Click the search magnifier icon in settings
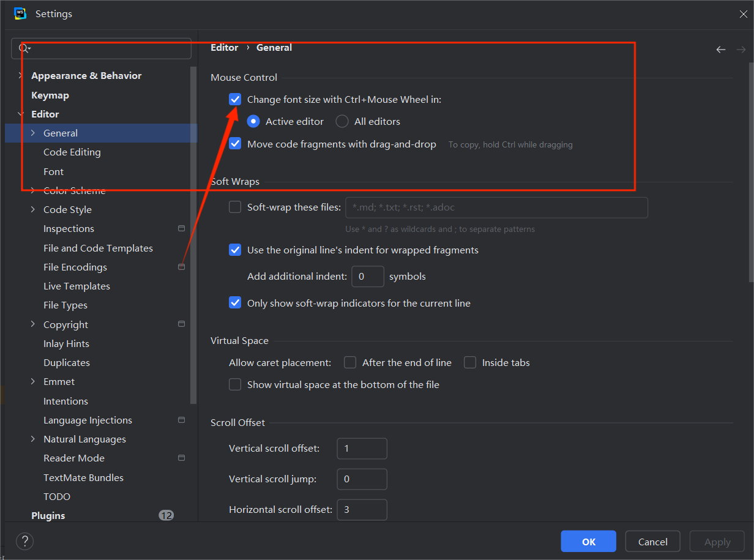 (x=24, y=48)
